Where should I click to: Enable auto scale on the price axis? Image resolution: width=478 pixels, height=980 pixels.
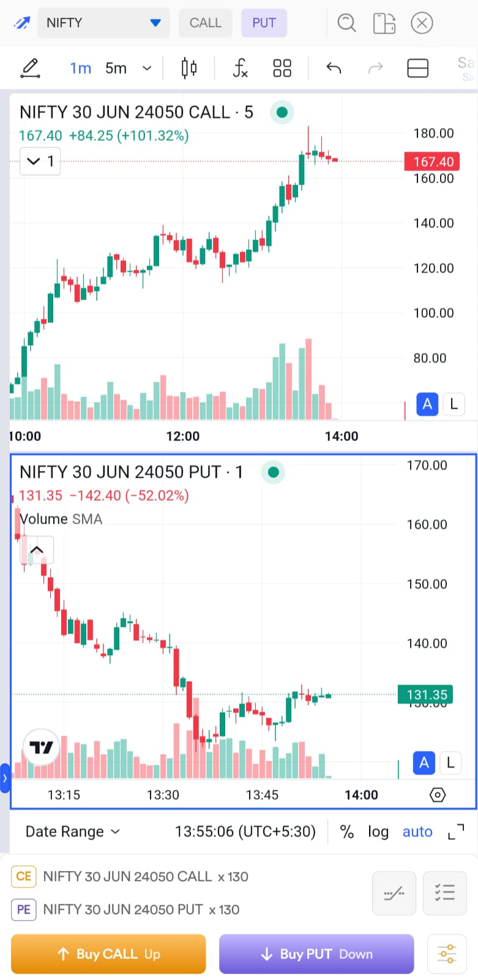tap(417, 832)
